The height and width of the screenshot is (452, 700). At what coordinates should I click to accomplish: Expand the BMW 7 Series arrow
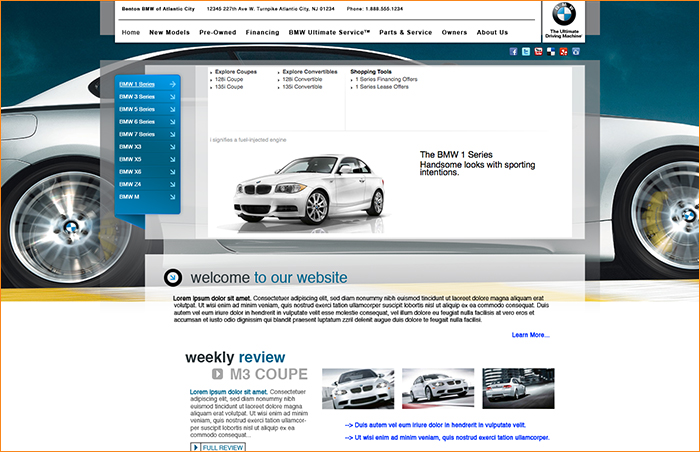[172, 134]
